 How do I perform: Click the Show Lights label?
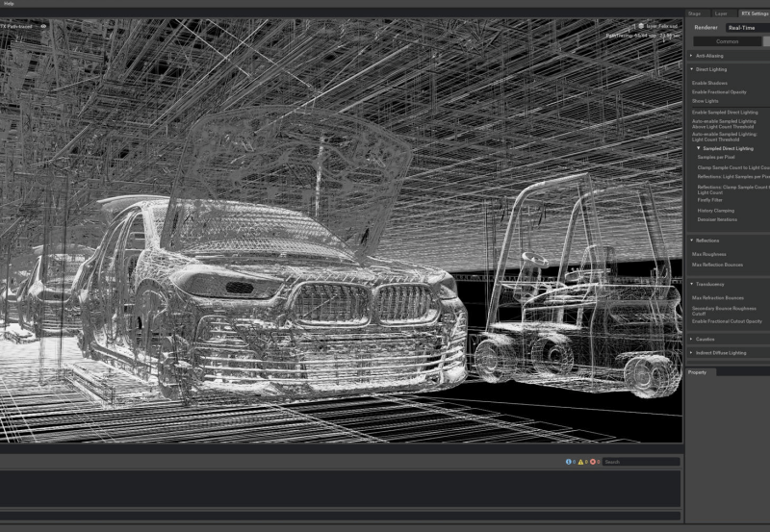(x=706, y=101)
